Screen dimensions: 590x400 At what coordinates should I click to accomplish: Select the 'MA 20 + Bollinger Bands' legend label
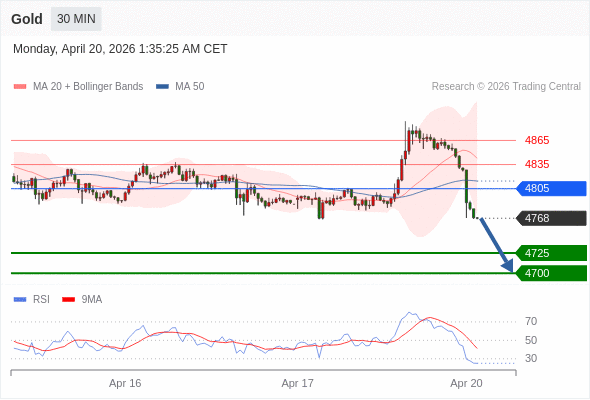(x=88, y=87)
